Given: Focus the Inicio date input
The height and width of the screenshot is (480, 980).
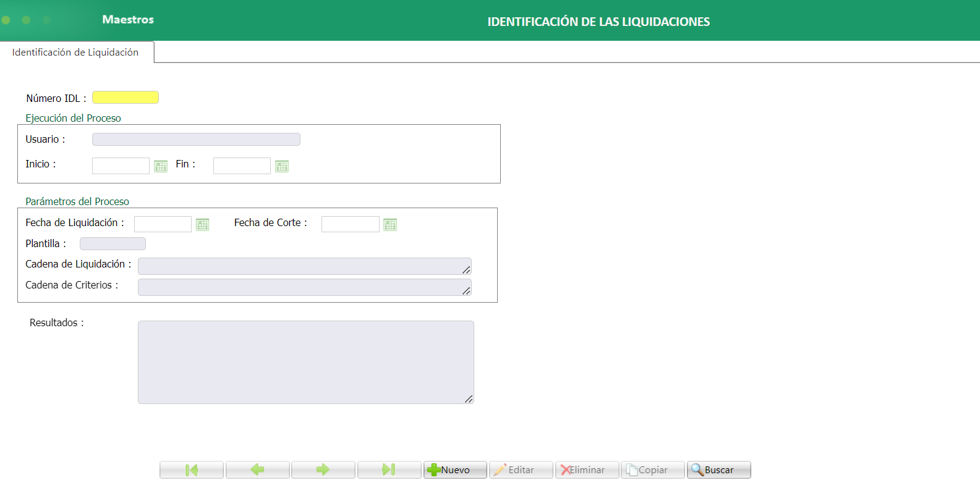Looking at the screenshot, I should coord(121,166).
